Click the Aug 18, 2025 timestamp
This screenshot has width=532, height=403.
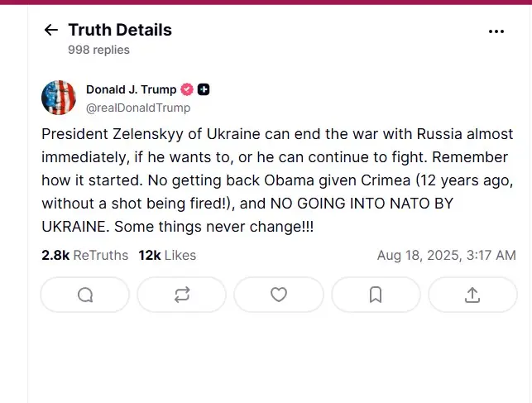point(446,256)
